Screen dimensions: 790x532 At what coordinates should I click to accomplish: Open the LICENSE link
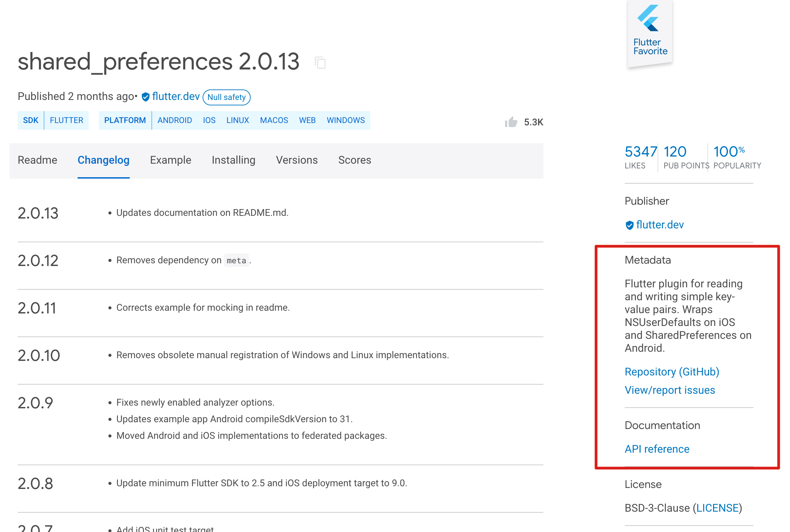click(718, 508)
